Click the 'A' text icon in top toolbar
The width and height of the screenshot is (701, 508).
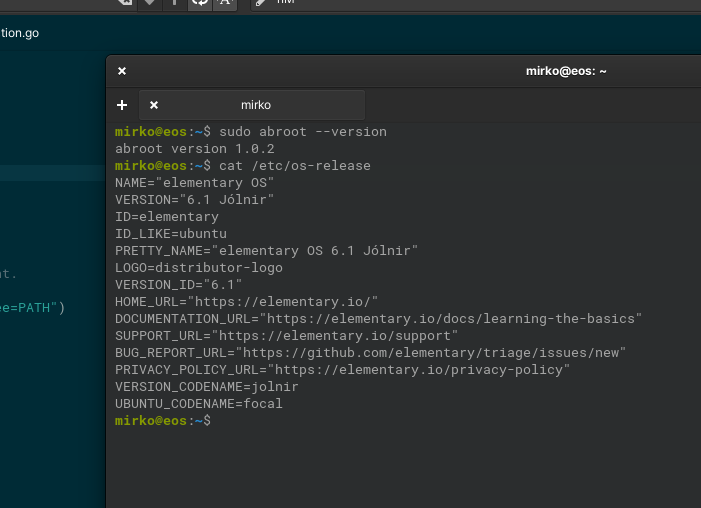(x=225, y=2)
